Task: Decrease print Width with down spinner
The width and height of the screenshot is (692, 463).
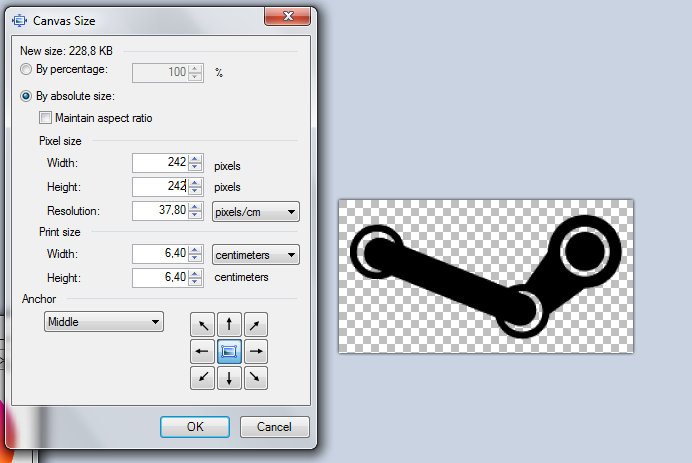Action: 195,258
